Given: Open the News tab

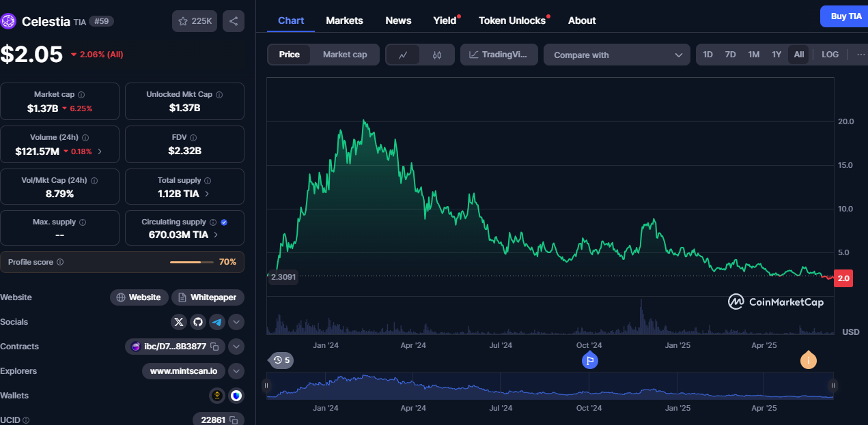Looking at the screenshot, I should 398,20.
